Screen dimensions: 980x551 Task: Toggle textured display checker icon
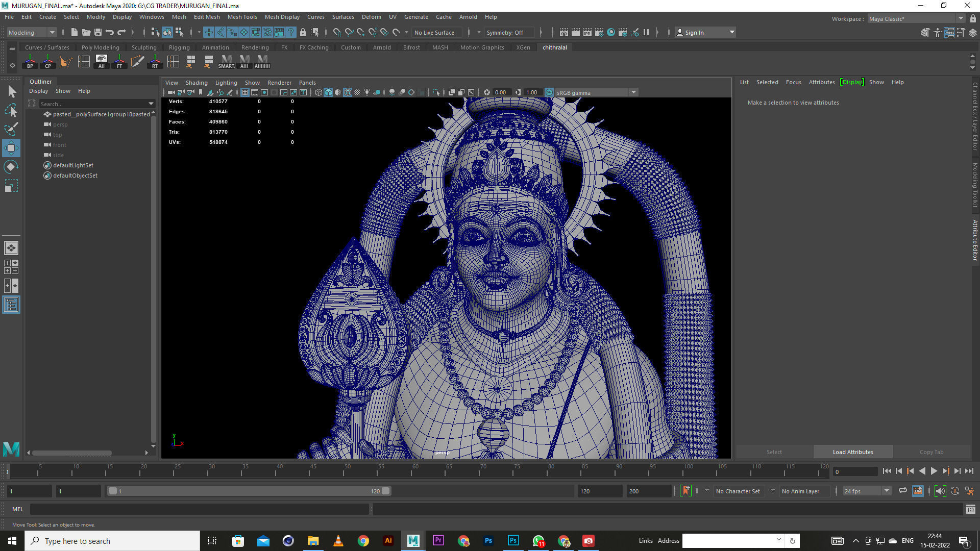[x=357, y=92]
